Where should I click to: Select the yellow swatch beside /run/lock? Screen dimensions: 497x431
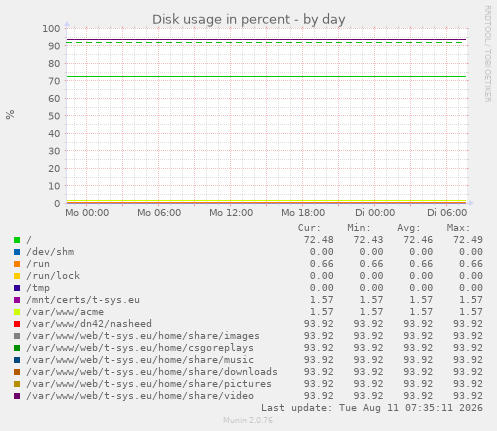[x=17, y=276]
